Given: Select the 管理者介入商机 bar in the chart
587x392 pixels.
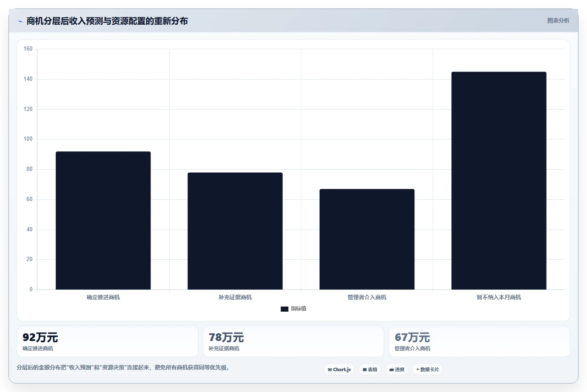Looking at the screenshot, I should point(367,239).
